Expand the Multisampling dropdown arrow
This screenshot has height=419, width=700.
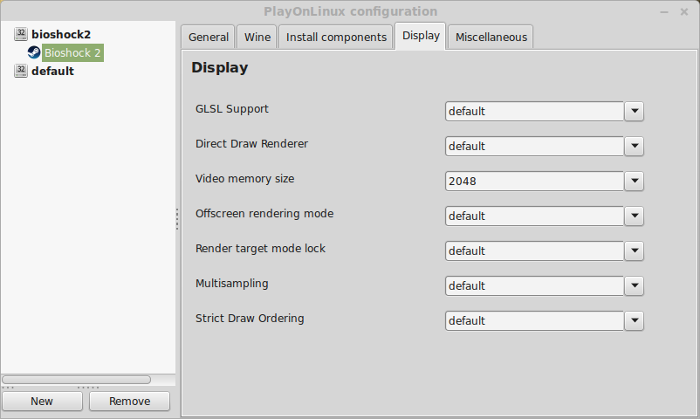click(x=634, y=286)
